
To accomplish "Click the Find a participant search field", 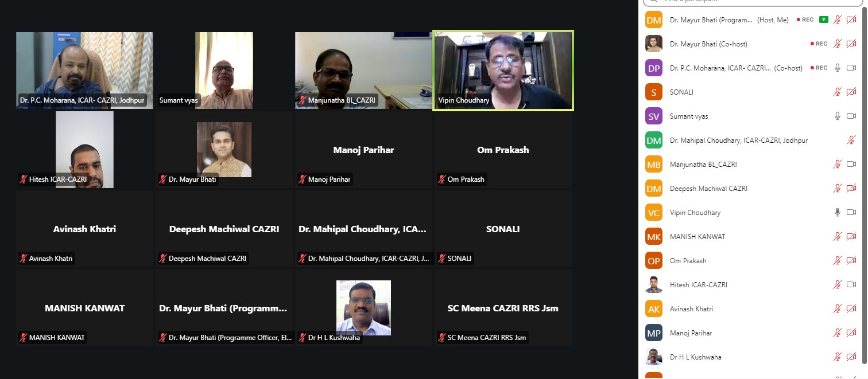I will (751, 2).
